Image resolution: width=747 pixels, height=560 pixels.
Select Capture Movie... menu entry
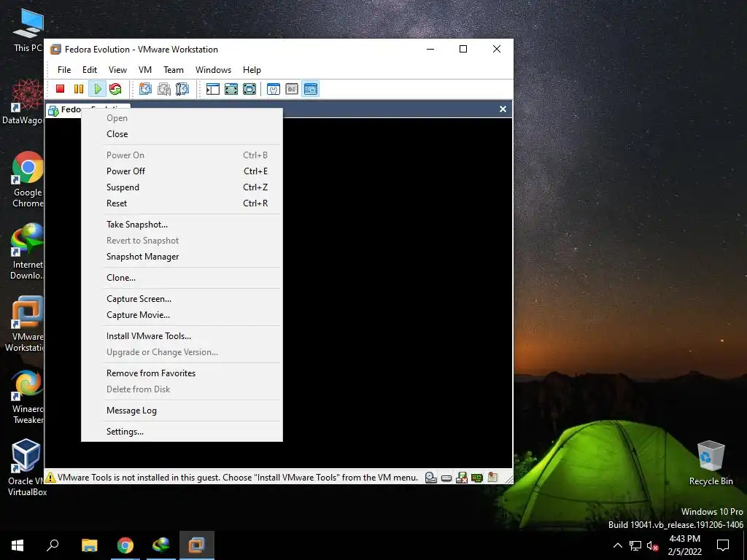click(x=182, y=315)
